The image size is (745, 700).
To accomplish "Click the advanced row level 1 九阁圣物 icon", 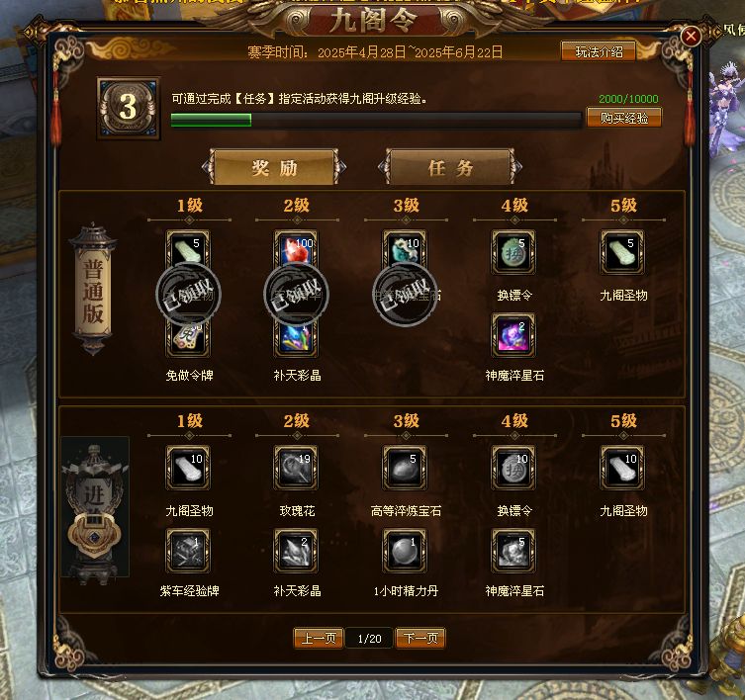I will coord(188,468).
